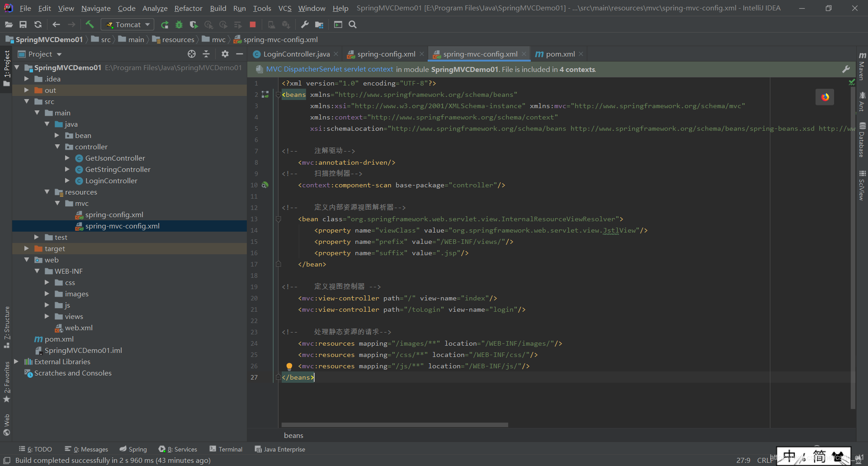Click the Synchronize refresh icon
This screenshot has height=466, width=868.
(38, 24)
